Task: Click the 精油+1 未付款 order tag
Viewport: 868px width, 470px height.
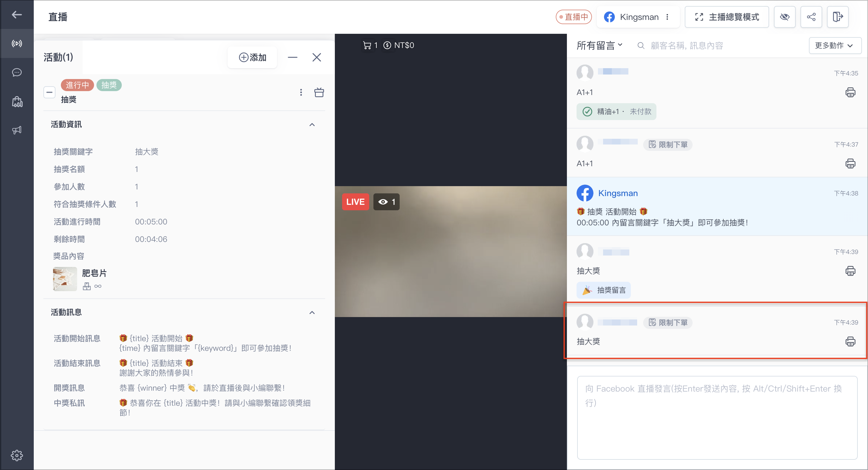Action: (616, 112)
